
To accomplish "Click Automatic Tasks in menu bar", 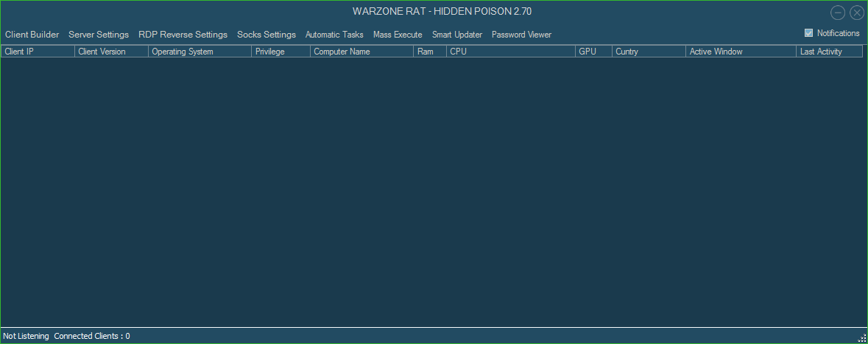I will (334, 35).
